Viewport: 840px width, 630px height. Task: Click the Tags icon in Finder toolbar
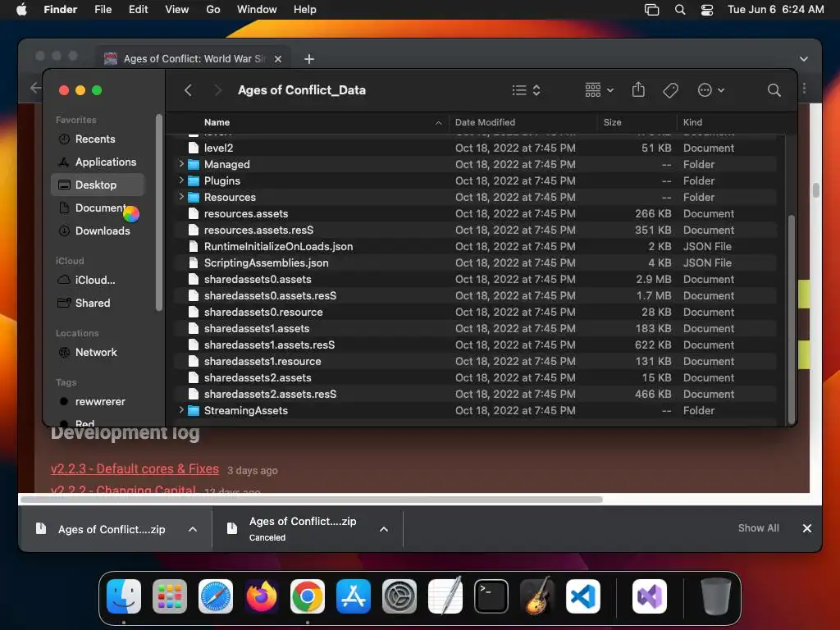[671, 90]
